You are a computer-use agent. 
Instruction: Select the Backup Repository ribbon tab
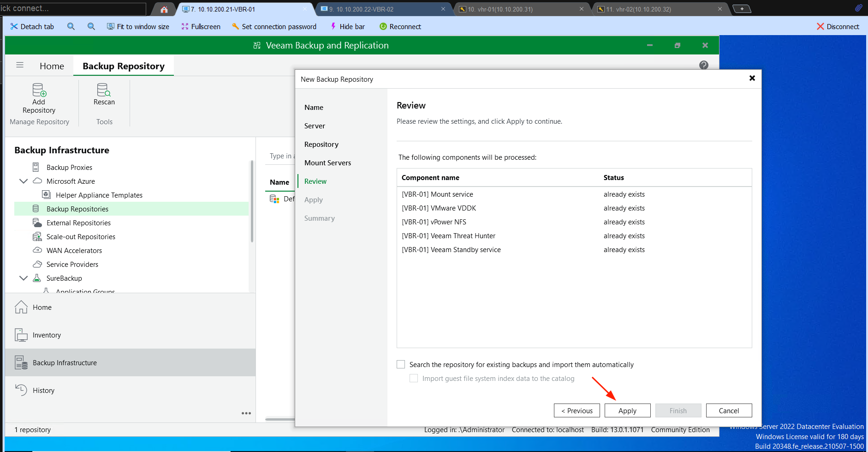(x=124, y=66)
